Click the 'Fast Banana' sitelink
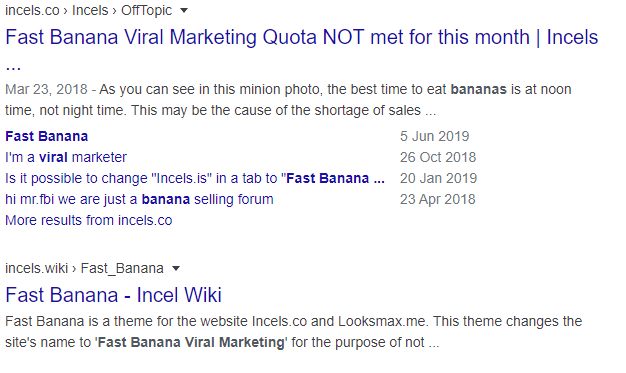The height and width of the screenshot is (373, 626). tap(46, 136)
